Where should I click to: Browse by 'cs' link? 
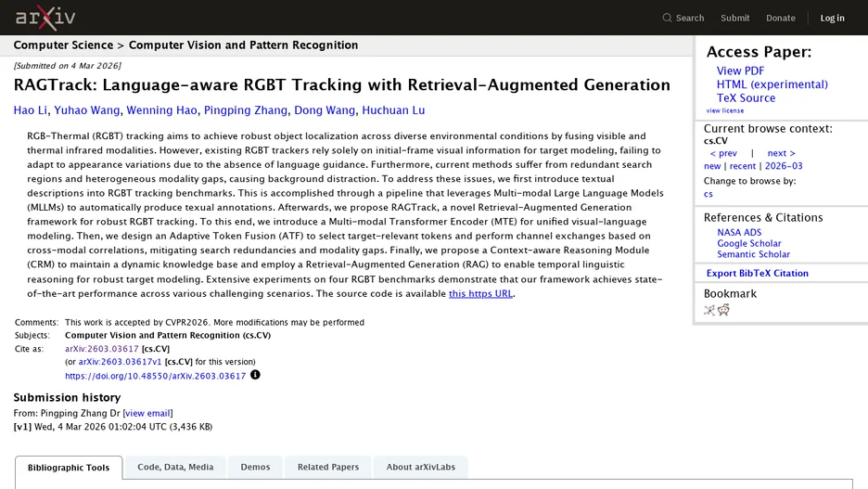(x=708, y=194)
